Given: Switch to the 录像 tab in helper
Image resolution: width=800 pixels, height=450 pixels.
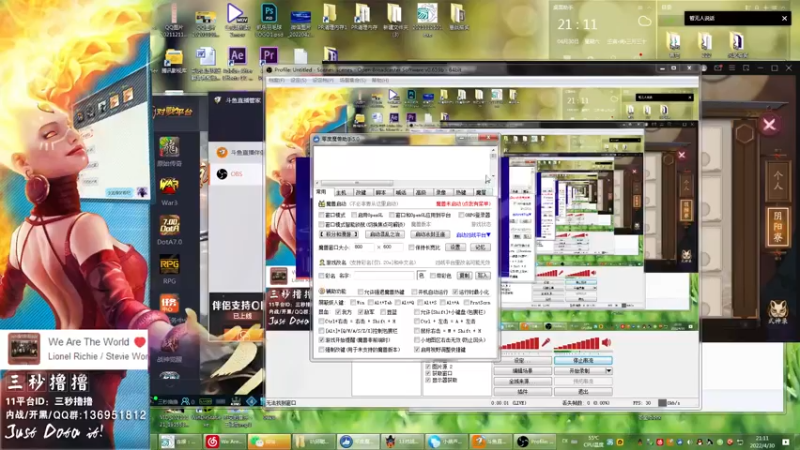Looking at the screenshot, I should 441,192.
